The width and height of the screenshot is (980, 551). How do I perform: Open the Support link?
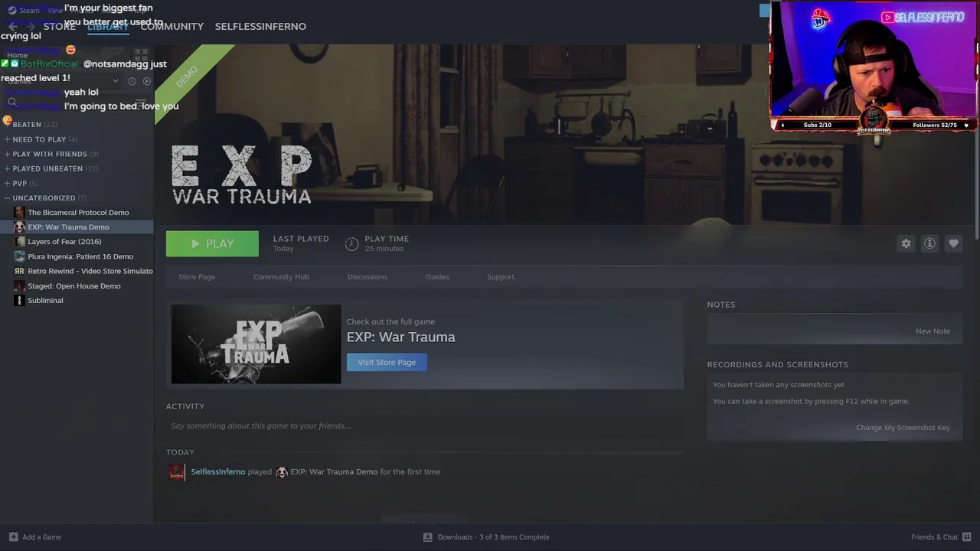(501, 277)
